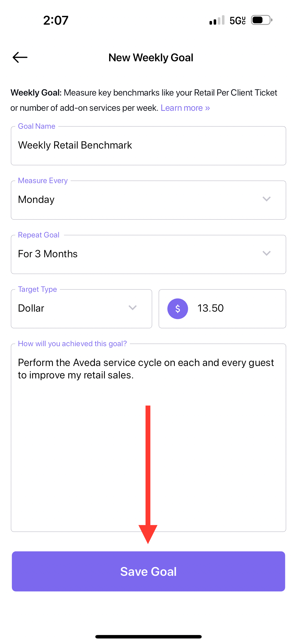Tap the New Weekly Goal title
Viewport: 297px width, 644px height.
(x=151, y=58)
